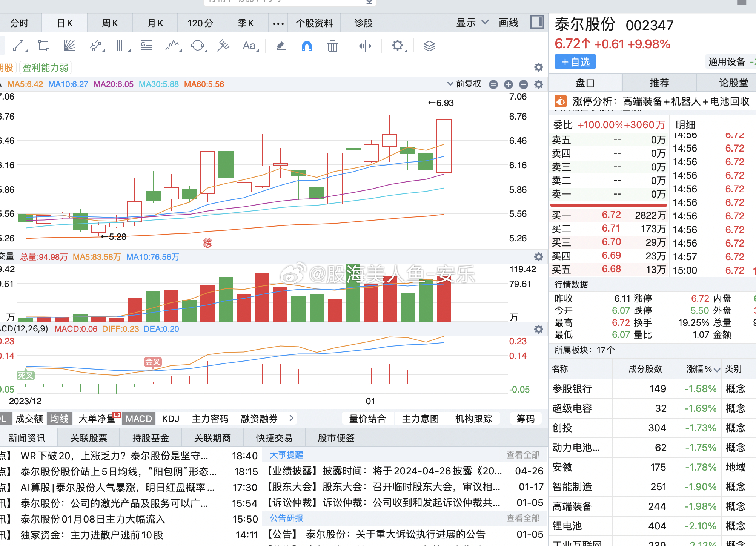Image resolution: width=756 pixels, height=546 pixels.
Task: Click the equals-style chart reset icon
Action: [x=493, y=84]
